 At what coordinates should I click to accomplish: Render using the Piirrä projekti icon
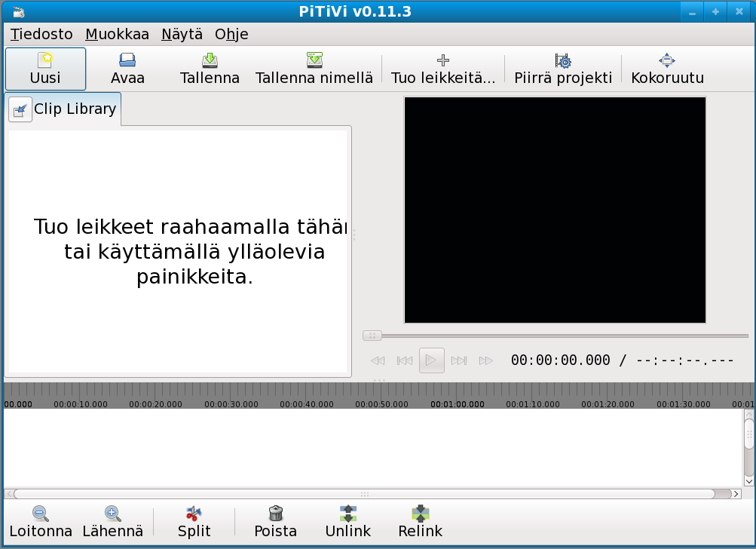pyautogui.click(x=562, y=61)
